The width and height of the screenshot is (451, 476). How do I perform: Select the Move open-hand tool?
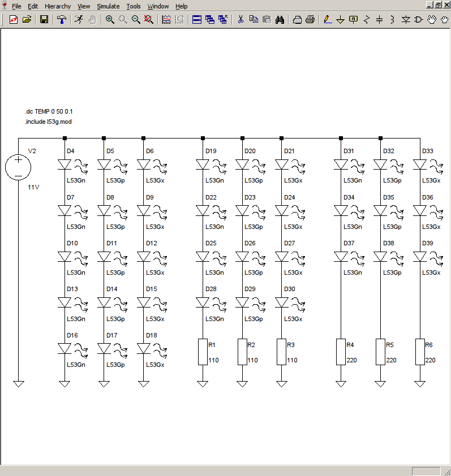point(432,20)
